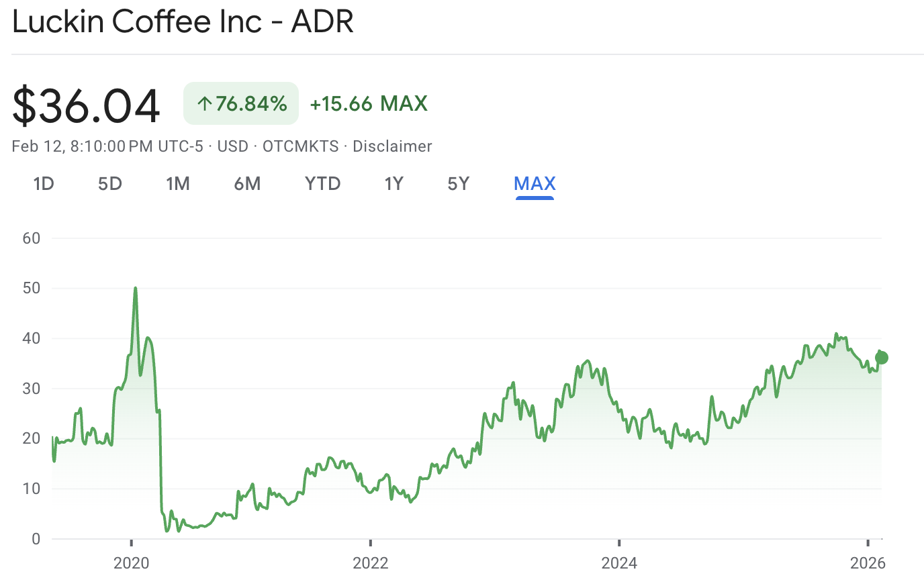The height and width of the screenshot is (588, 924).
Task: Click the $36.04 current price
Action: [87, 105]
